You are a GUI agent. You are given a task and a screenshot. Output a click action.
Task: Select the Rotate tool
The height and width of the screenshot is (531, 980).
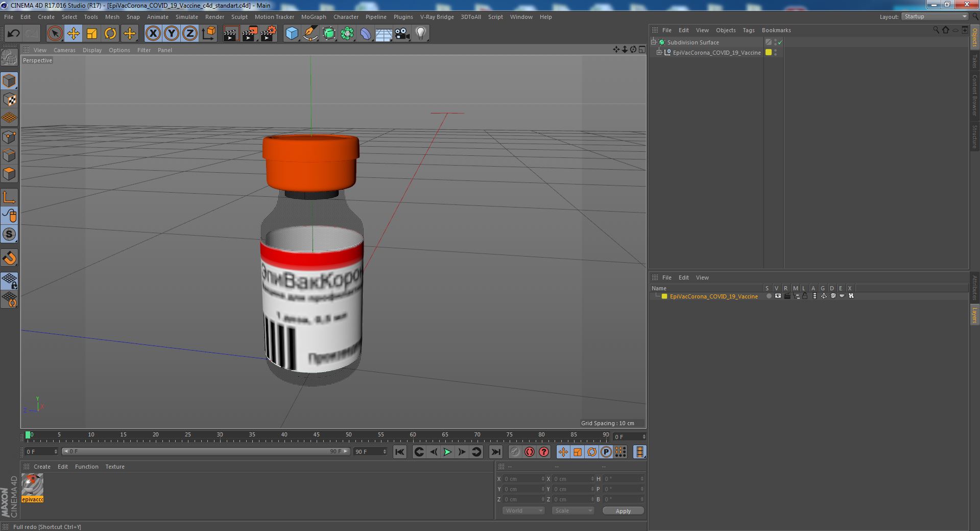[x=110, y=34]
